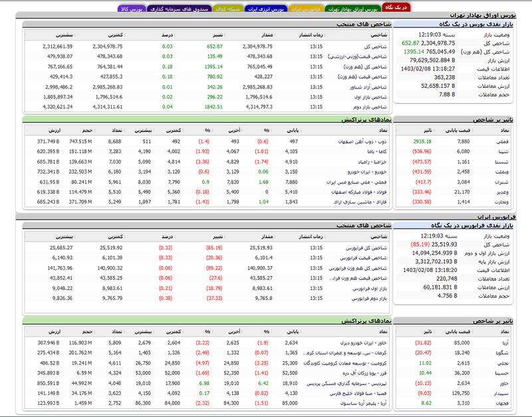532x417 pixels.
Task: Click تاثیر column header in Tehran index-effect table
Action: point(423,130)
